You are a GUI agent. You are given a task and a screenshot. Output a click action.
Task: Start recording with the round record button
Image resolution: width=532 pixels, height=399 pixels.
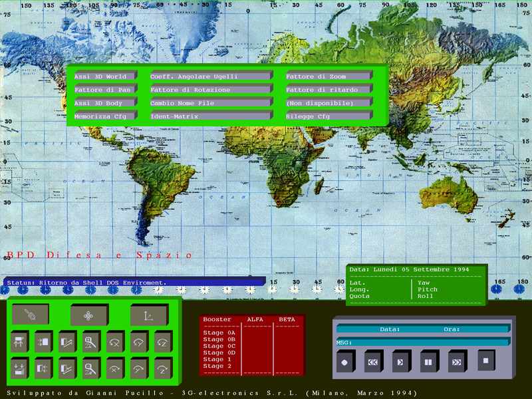tap(345, 362)
